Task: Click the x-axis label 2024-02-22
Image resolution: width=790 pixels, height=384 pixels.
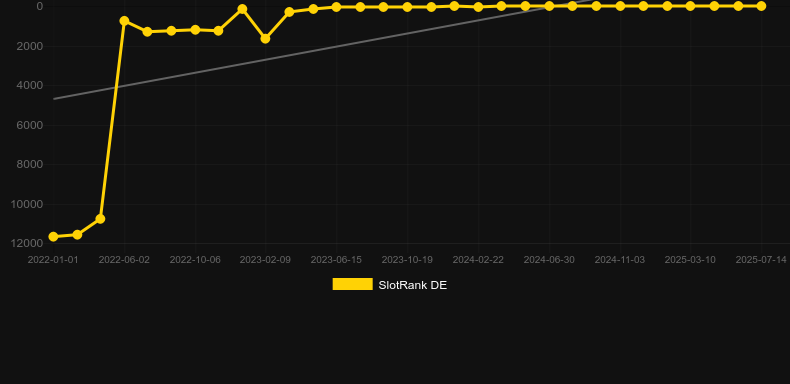Action: 478,260
